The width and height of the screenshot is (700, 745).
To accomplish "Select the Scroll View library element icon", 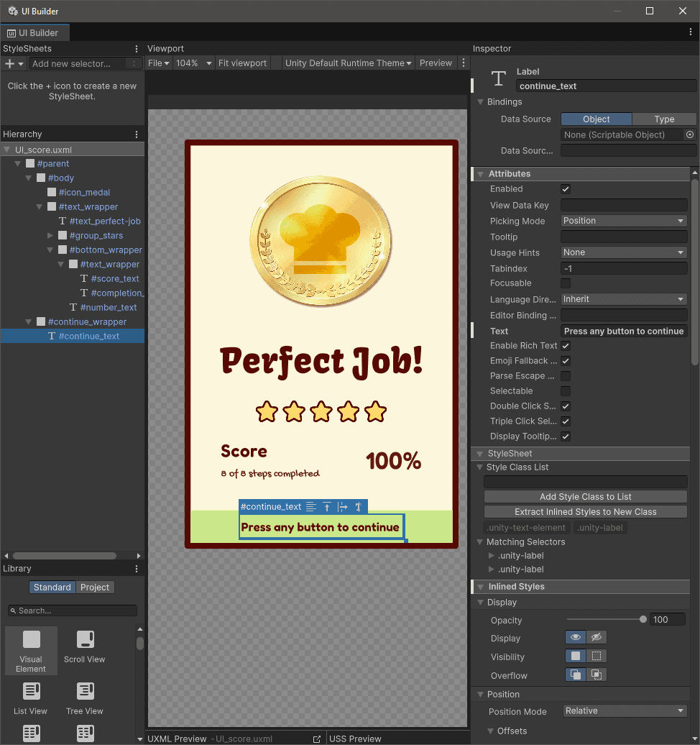I will point(85,640).
